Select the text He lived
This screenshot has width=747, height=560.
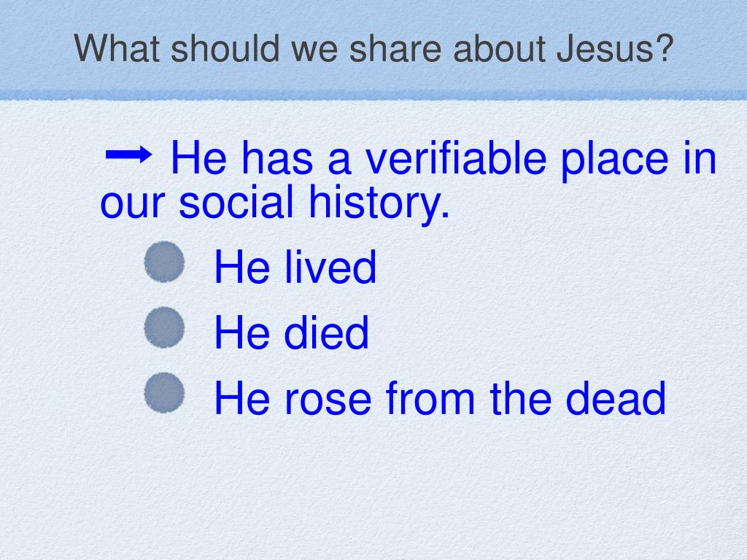295,267
